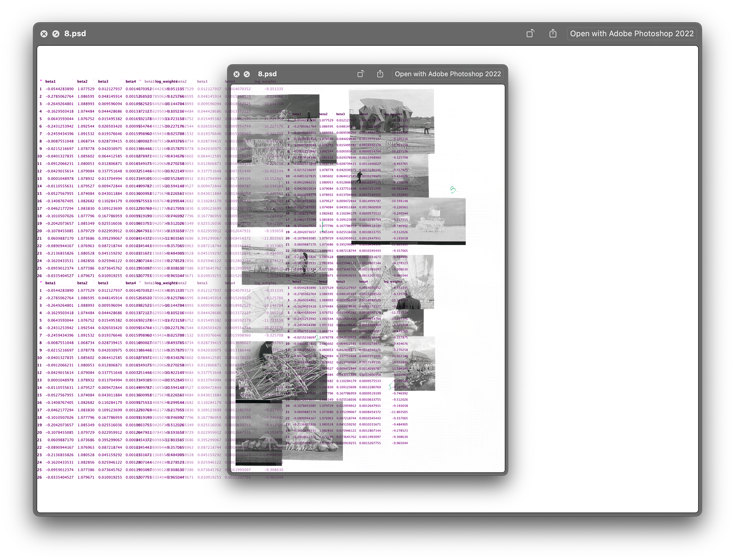The image size is (735, 560).
Task: Click the rotate icon in the inner 8.psd window
Action: click(361, 74)
